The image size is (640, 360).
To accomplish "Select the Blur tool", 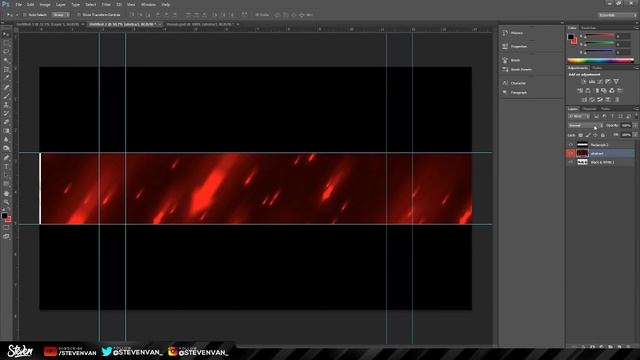I will click(x=6, y=140).
